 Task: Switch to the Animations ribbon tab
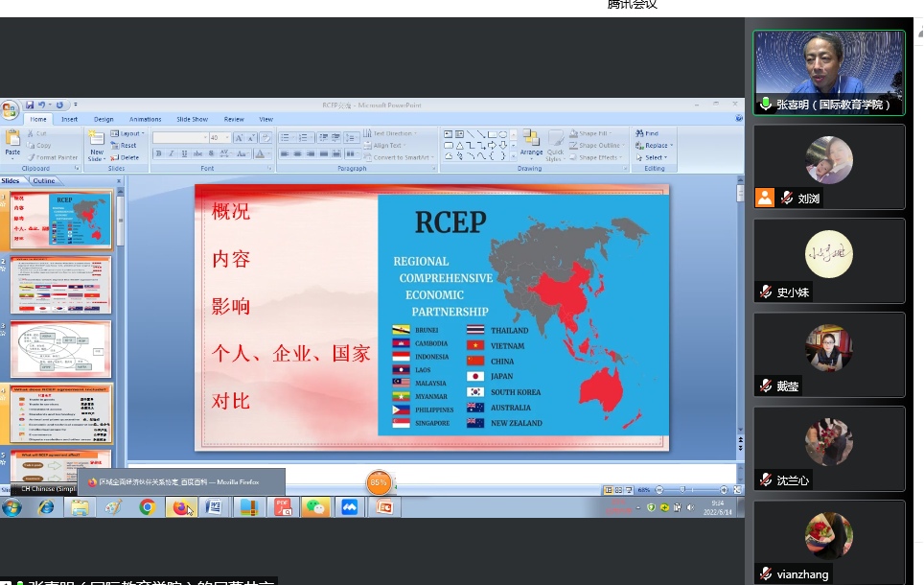click(146, 119)
